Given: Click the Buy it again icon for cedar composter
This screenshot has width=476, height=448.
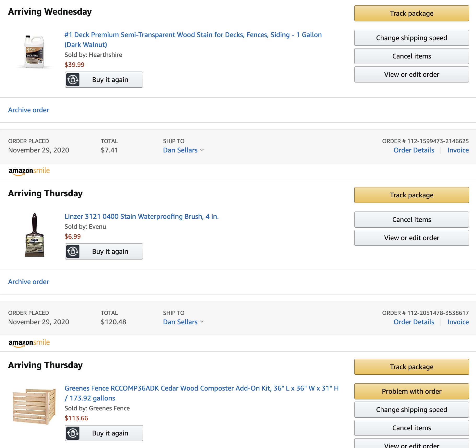Looking at the screenshot, I should [x=73, y=433].
